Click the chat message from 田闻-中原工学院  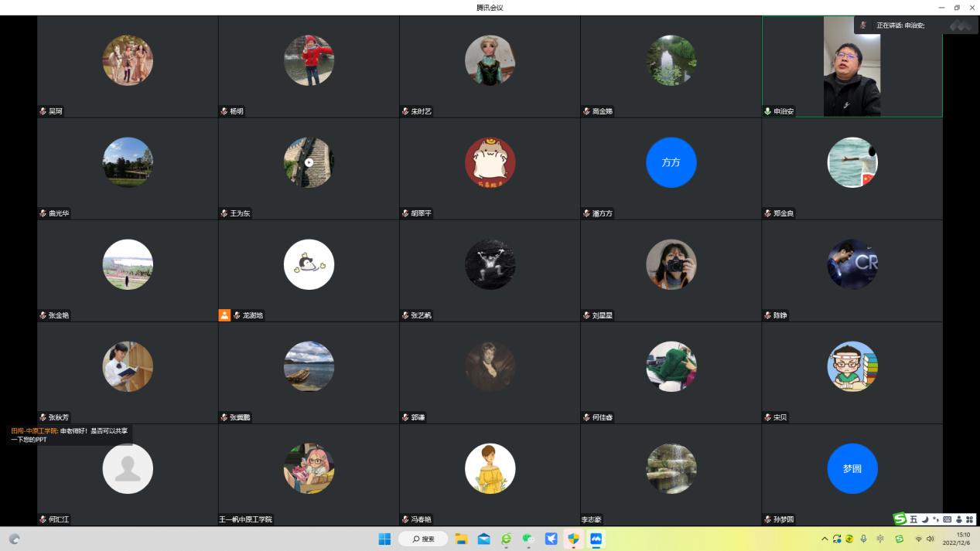[70, 435]
